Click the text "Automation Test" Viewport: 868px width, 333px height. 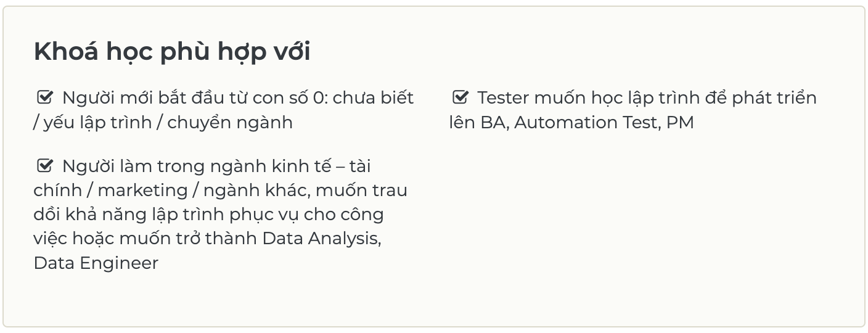585,123
